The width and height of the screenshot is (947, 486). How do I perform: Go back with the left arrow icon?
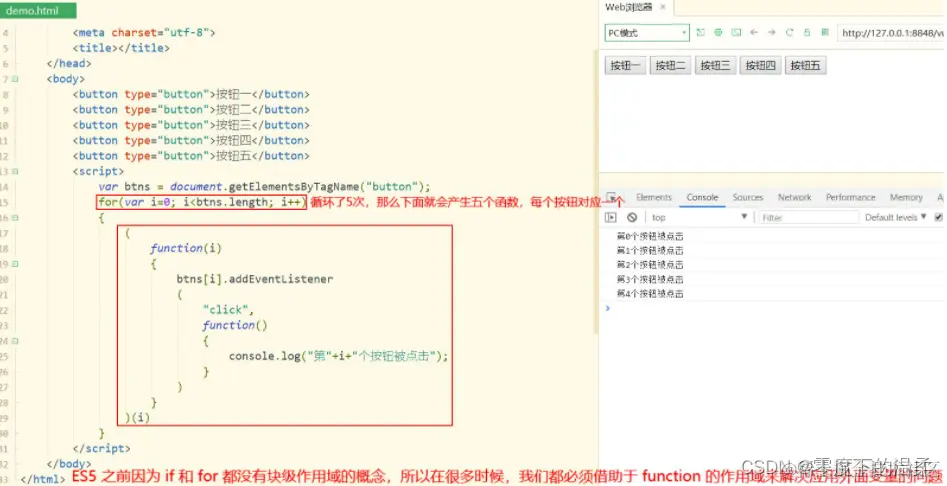[x=754, y=33]
